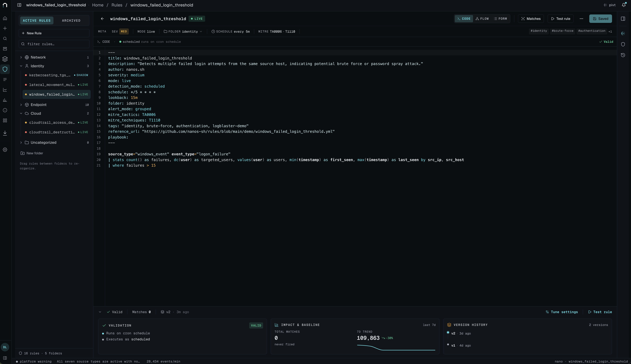Image resolution: width=631 pixels, height=364 pixels.
Task: Open the kerberoasting_tgs rule
Action: pos(56,75)
